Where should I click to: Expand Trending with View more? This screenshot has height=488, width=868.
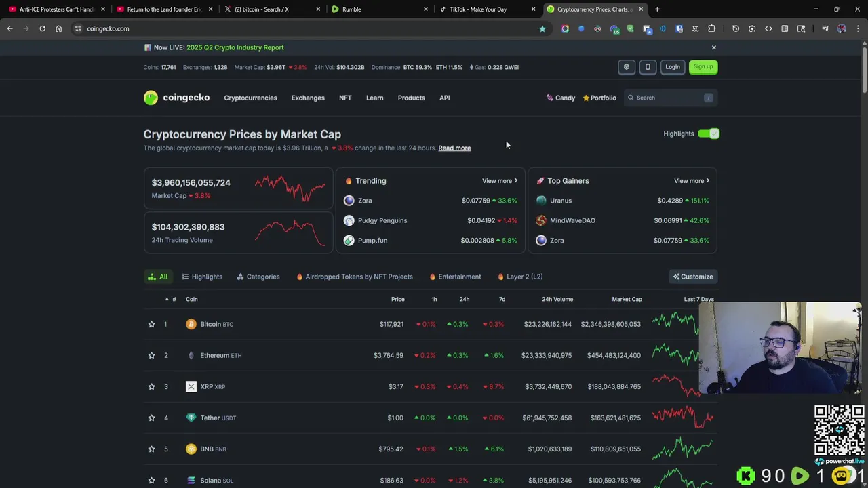(500, 181)
